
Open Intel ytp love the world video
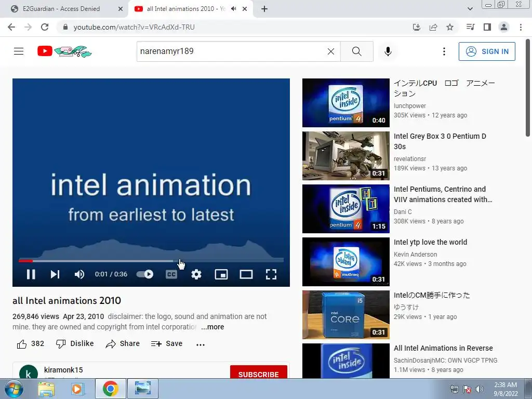[x=430, y=242]
